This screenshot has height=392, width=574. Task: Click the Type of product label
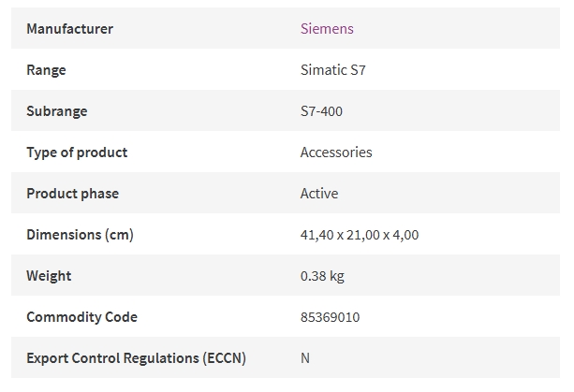(77, 152)
